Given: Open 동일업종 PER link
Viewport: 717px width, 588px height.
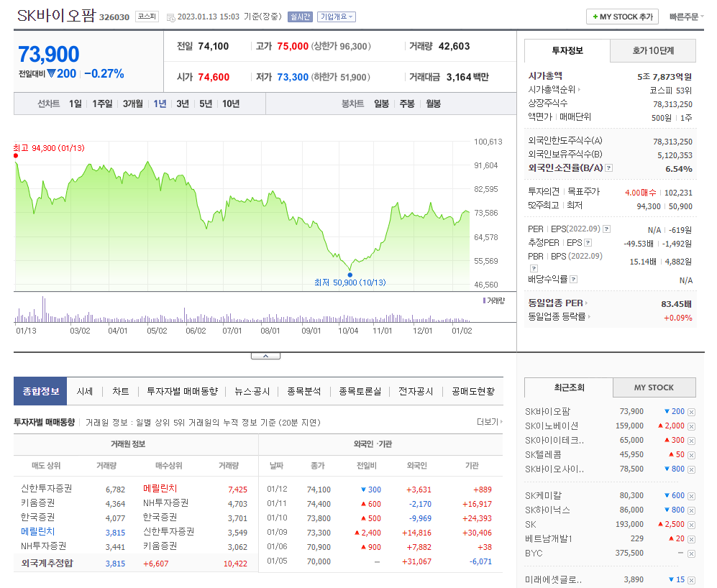Looking at the screenshot, I should tap(558, 303).
